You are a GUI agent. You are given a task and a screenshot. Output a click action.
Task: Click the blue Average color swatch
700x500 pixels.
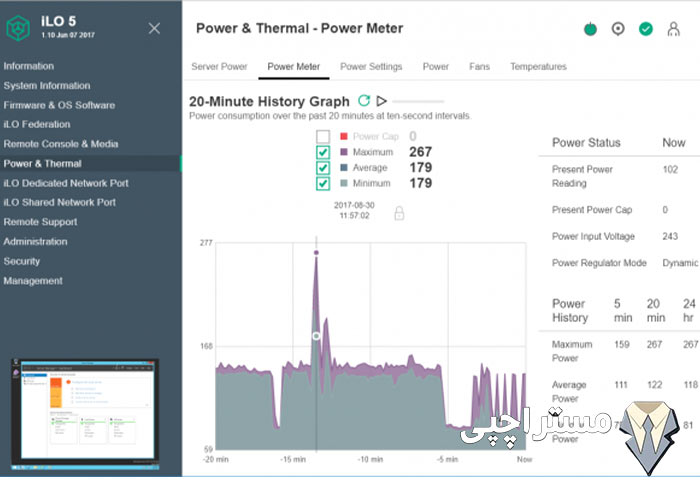coord(344,167)
